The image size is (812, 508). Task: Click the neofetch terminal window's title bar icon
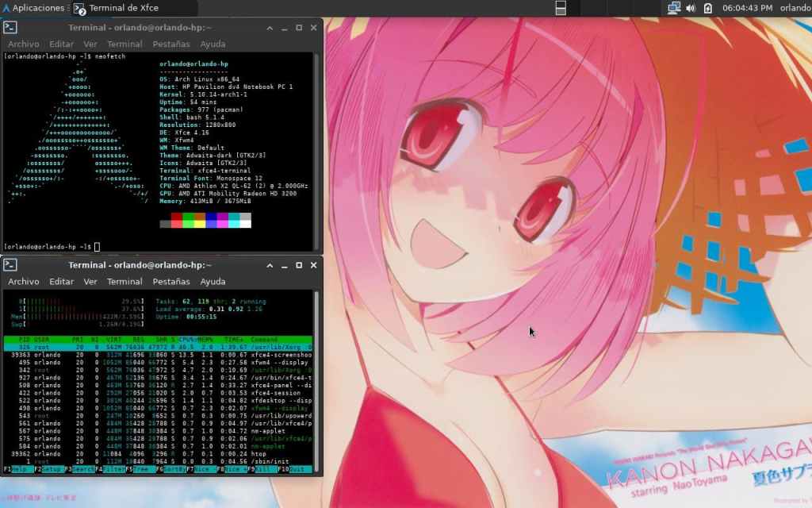[10, 28]
